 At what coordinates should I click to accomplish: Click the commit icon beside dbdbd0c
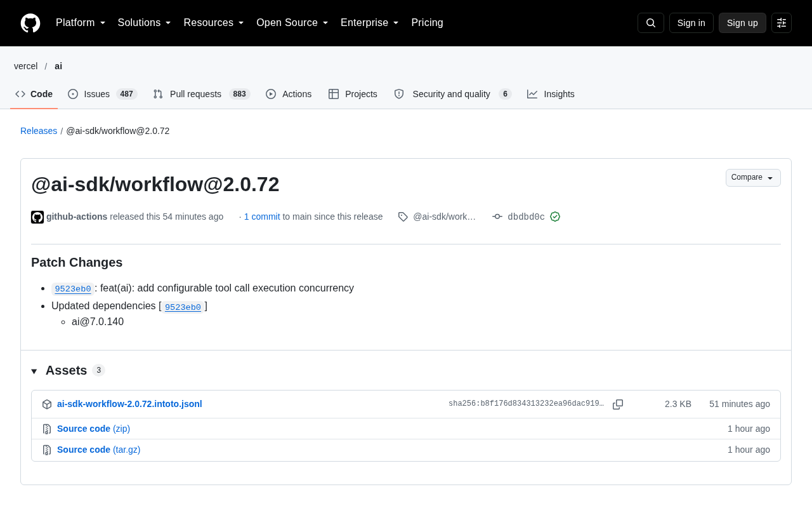[x=497, y=217]
